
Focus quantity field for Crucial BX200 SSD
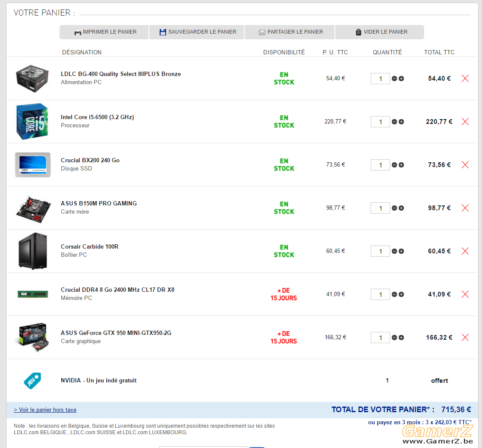[380, 165]
